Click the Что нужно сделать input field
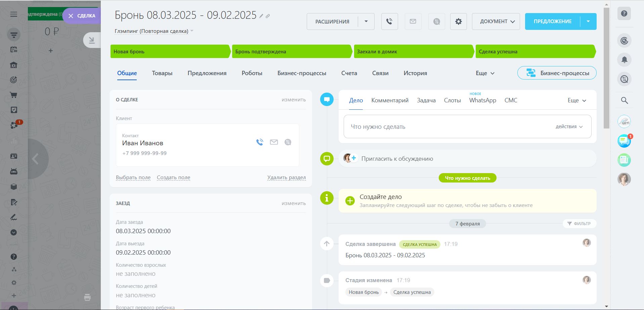644x310 pixels. click(x=437, y=127)
